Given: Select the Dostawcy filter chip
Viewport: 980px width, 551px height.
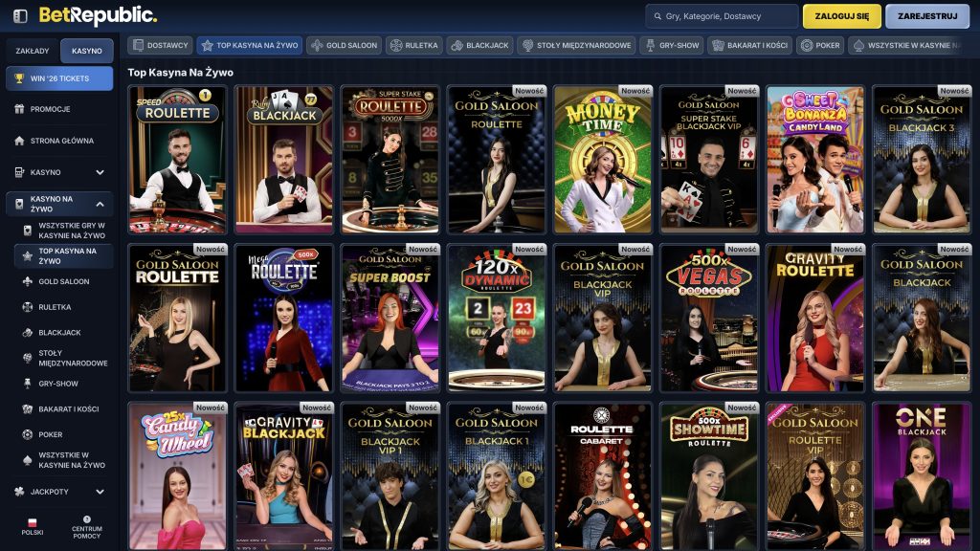Looking at the screenshot, I should point(161,46).
